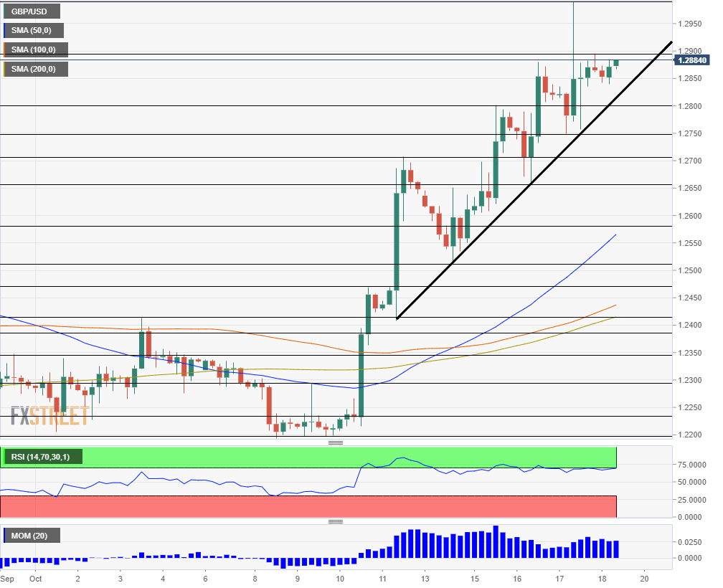Click the RSI overbought green zone
Image resolution: width=723 pixels, height=588 pixels.
308,457
